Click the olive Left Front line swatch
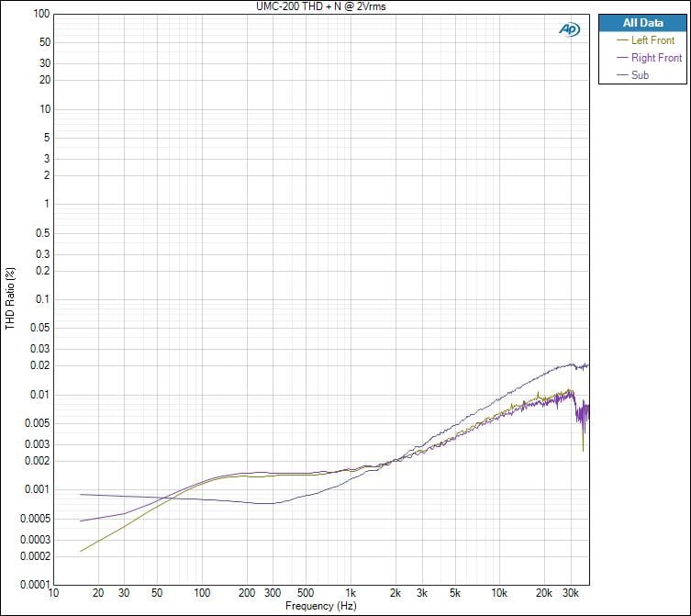The image size is (691, 616). click(622, 40)
